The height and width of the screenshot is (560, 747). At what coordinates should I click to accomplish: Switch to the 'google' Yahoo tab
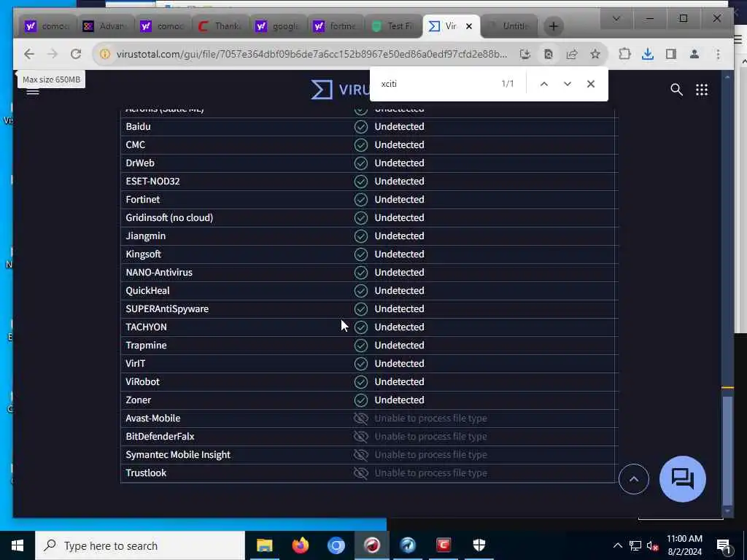pos(278,26)
